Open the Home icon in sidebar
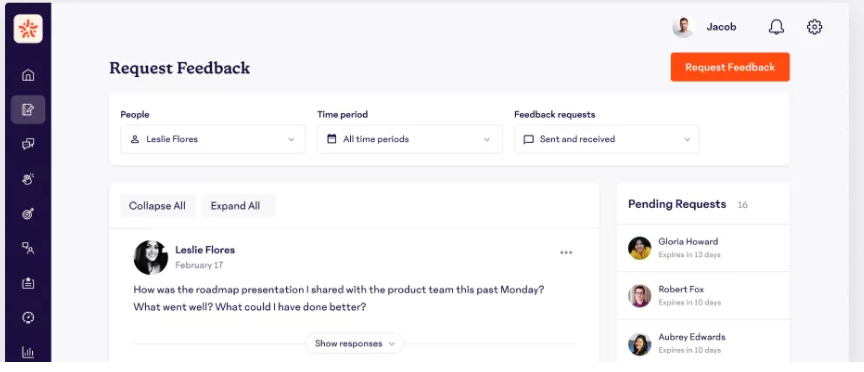 [x=28, y=75]
